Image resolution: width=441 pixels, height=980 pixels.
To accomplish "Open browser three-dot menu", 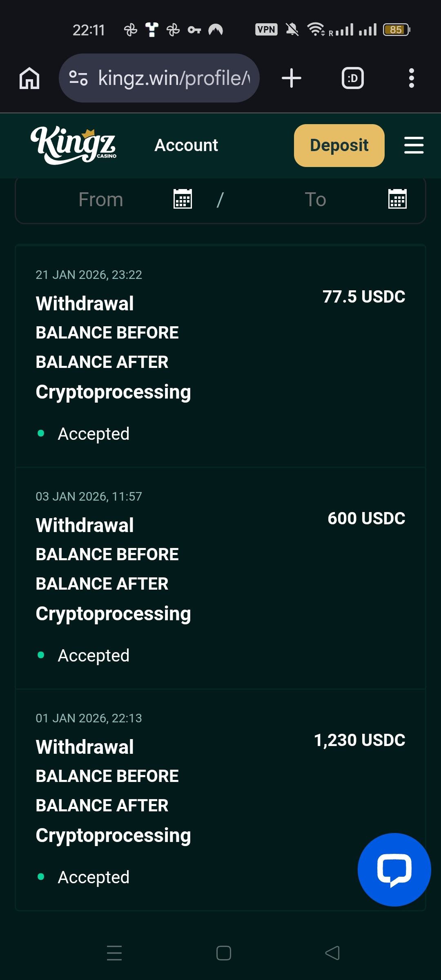I will (411, 78).
